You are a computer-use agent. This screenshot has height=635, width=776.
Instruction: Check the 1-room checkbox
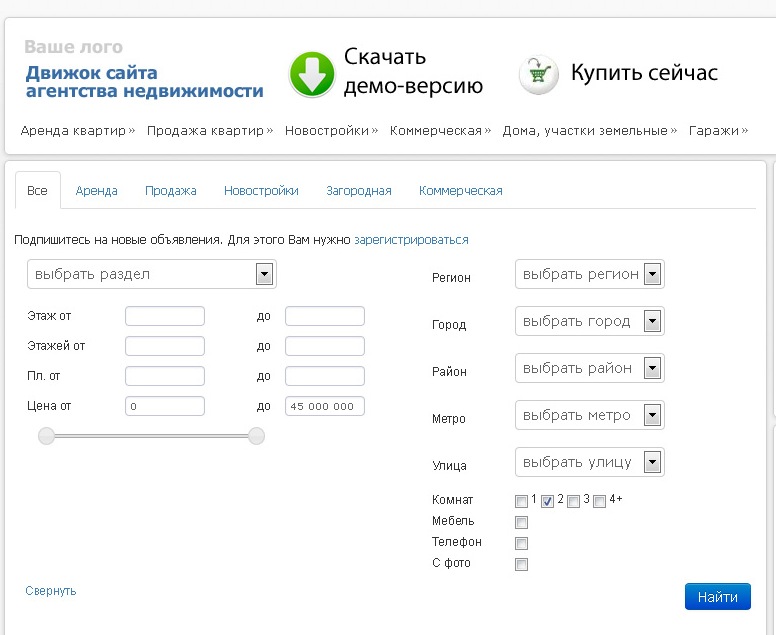tap(521, 501)
